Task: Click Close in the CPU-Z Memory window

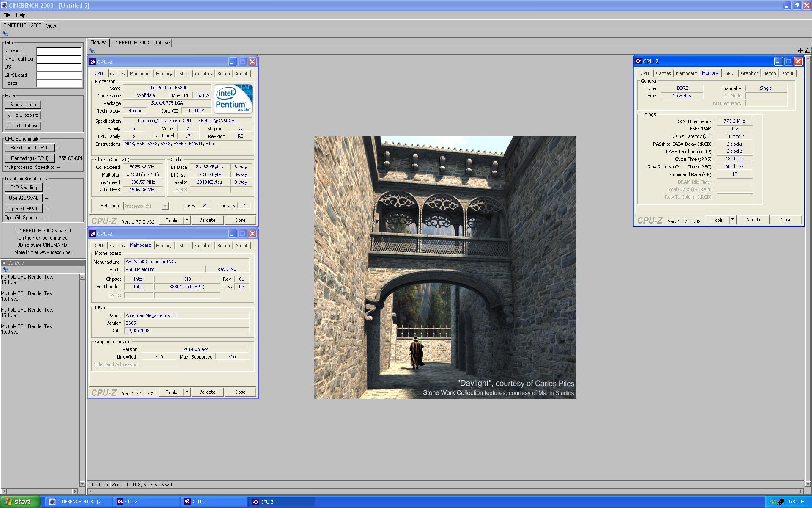Action: (786, 220)
